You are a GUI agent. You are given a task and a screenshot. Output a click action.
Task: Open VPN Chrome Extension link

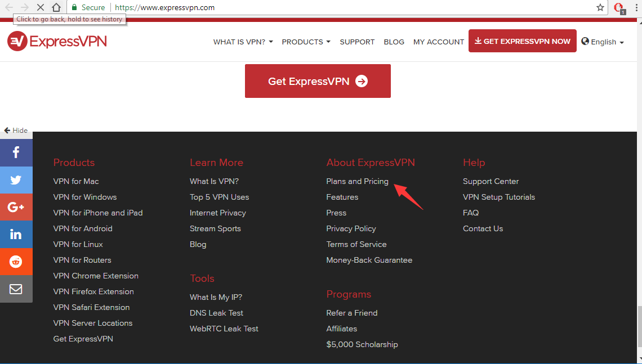click(96, 276)
